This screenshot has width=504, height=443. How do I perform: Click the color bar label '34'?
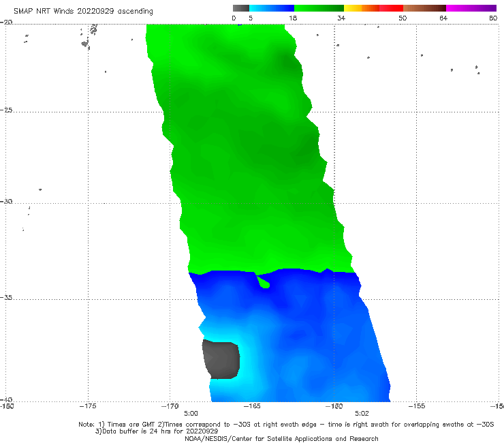341,18
